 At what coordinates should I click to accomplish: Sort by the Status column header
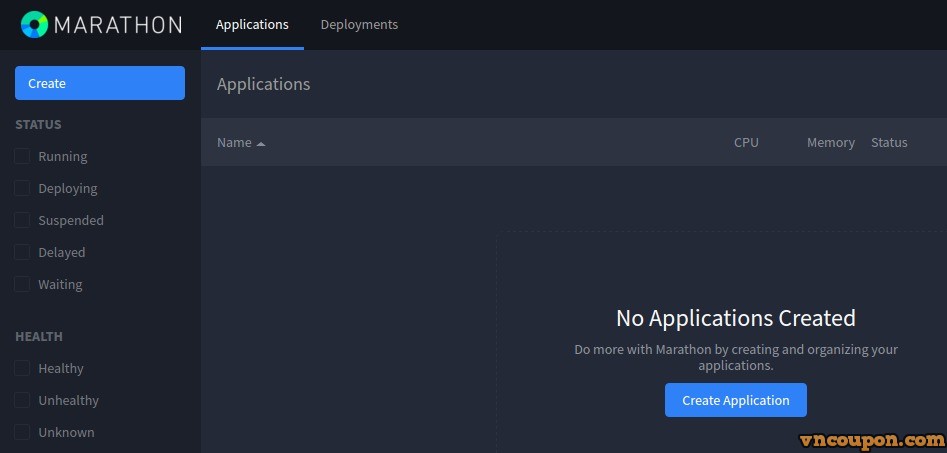pyautogui.click(x=889, y=143)
